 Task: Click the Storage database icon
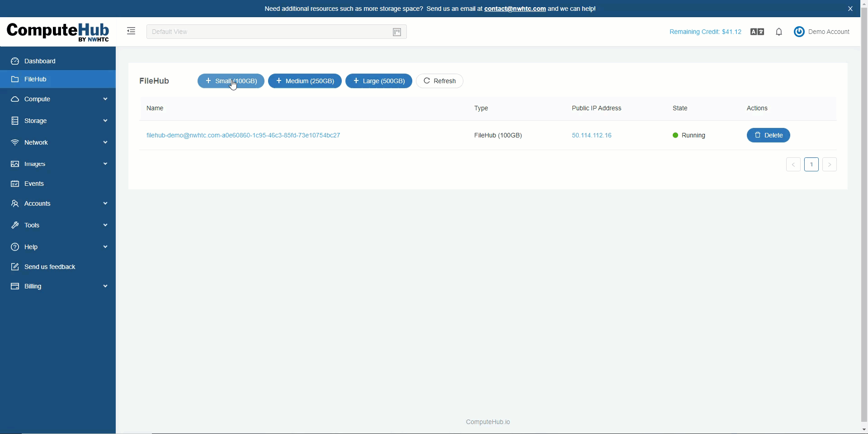[15, 121]
